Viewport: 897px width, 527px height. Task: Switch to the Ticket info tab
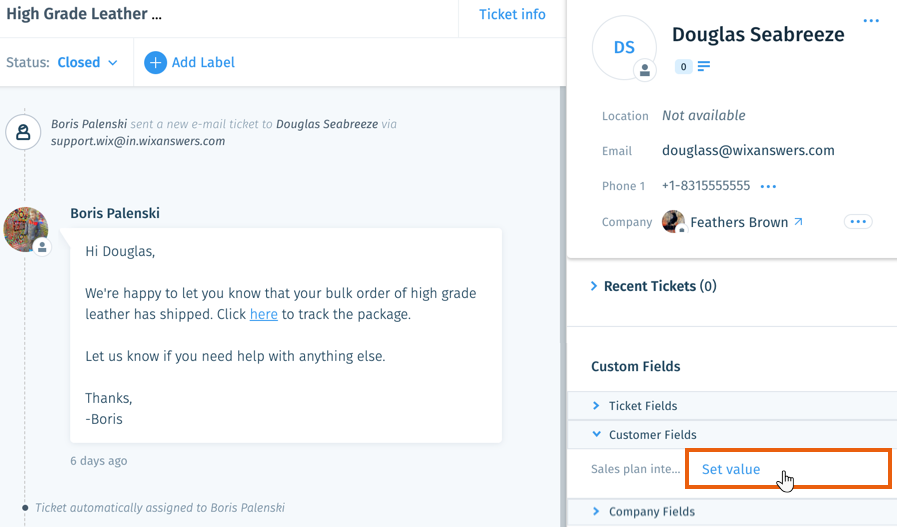(512, 14)
